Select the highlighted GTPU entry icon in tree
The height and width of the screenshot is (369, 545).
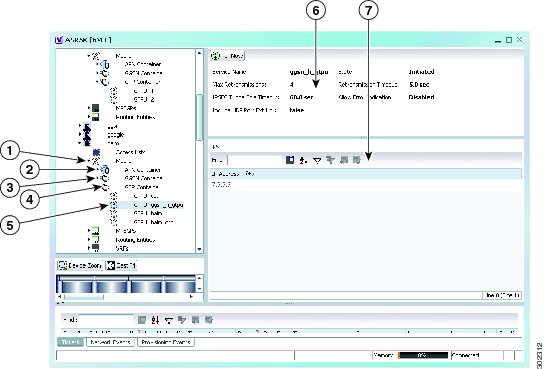click(x=113, y=205)
